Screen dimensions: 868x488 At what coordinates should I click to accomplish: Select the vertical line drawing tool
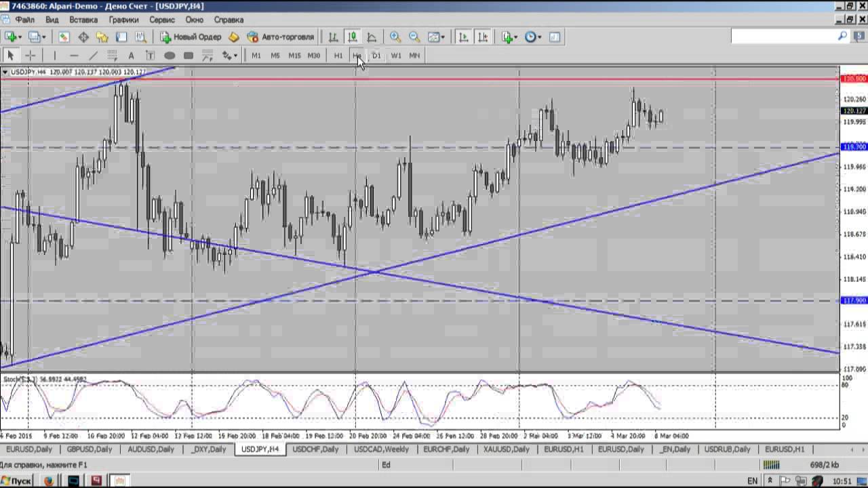[x=55, y=56]
